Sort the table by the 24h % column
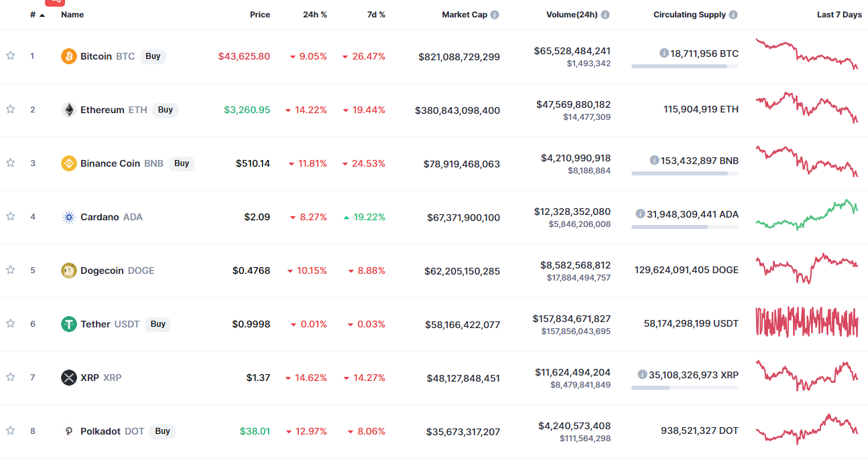Image resolution: width=868 pixels, height=460 pixels. pyautogui.click(x=315, y=15)
